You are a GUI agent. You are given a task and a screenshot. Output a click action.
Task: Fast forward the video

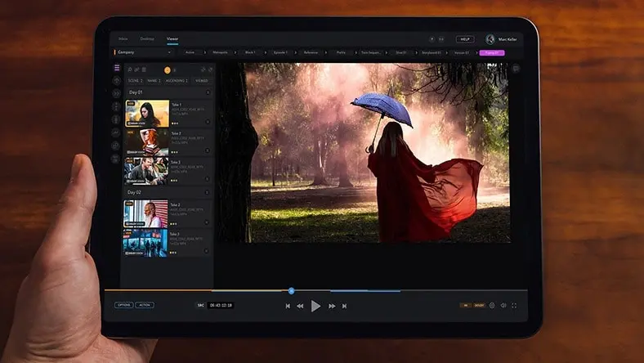[x=332, y=306]
